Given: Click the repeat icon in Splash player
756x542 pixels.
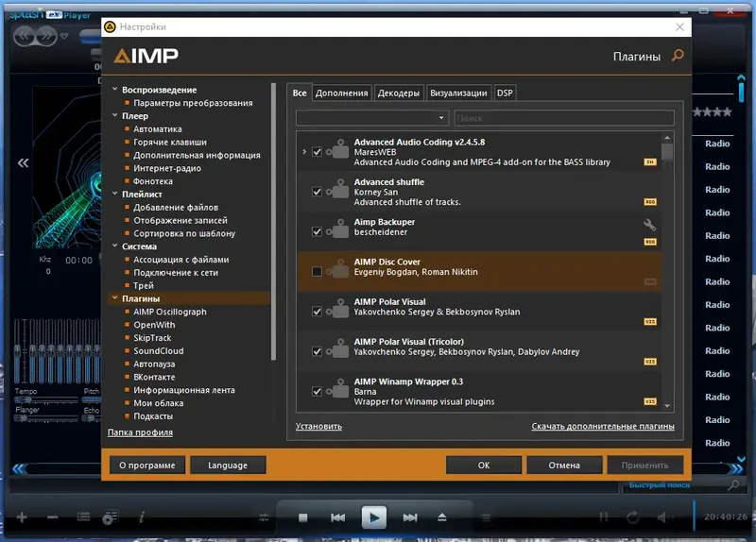Looking at the screenshot, I should [633, 517].
